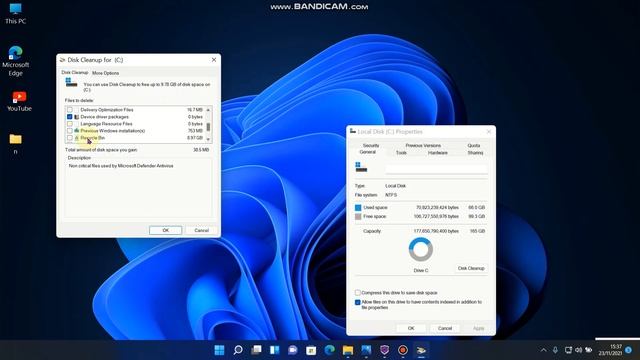Click Apply in Local Disk Properties
Screen dimensions: 640x360
click(478, 328)
